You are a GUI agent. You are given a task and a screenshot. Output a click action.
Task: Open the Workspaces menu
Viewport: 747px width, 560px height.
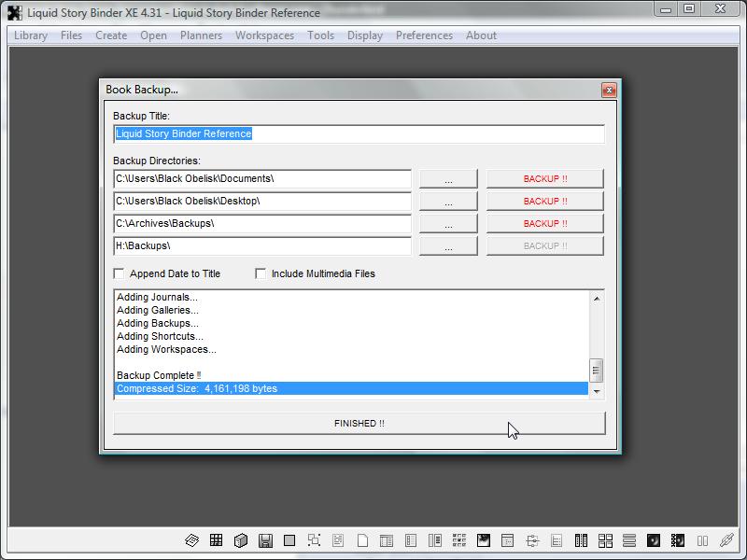tap(264, 35)
